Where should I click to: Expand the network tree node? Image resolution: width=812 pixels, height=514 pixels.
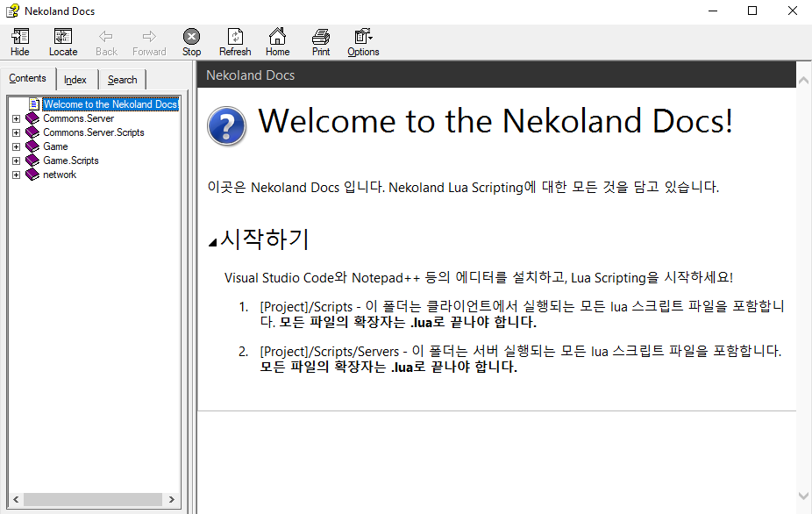coord(16,175)
